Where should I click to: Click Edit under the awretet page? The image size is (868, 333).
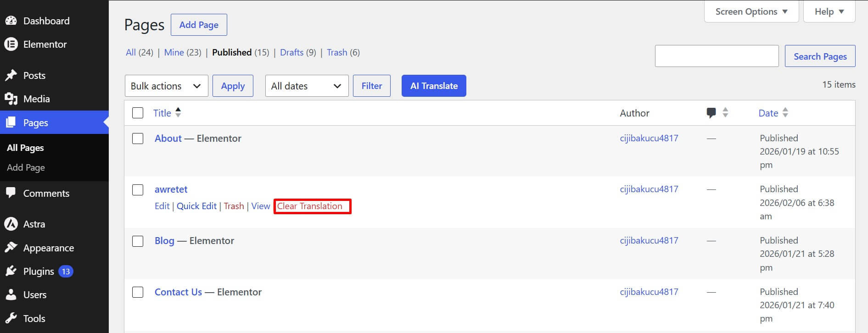click(162, 206)
